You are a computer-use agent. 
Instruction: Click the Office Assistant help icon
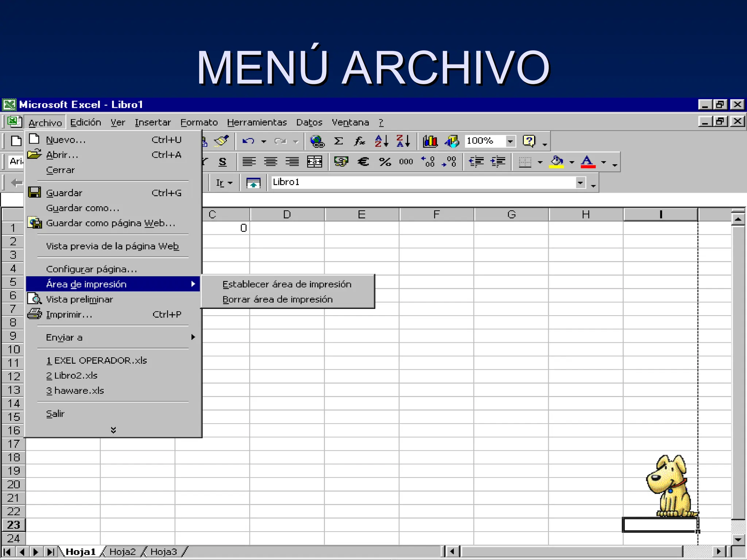coord(529,141)
